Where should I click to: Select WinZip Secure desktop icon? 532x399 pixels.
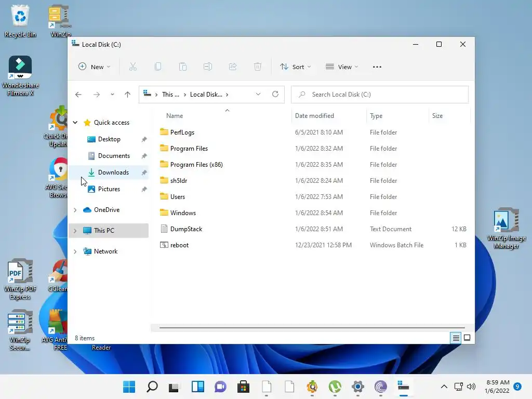pyautogui.click(x=20, y=330)
